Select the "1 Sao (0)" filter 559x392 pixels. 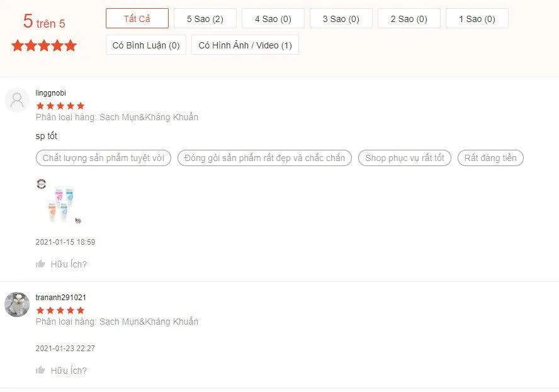(x=477, y=18)
